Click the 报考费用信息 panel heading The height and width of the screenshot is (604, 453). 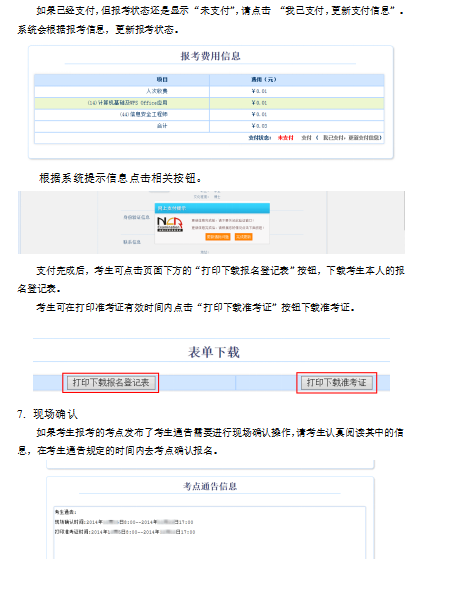(x=210, y=57)
